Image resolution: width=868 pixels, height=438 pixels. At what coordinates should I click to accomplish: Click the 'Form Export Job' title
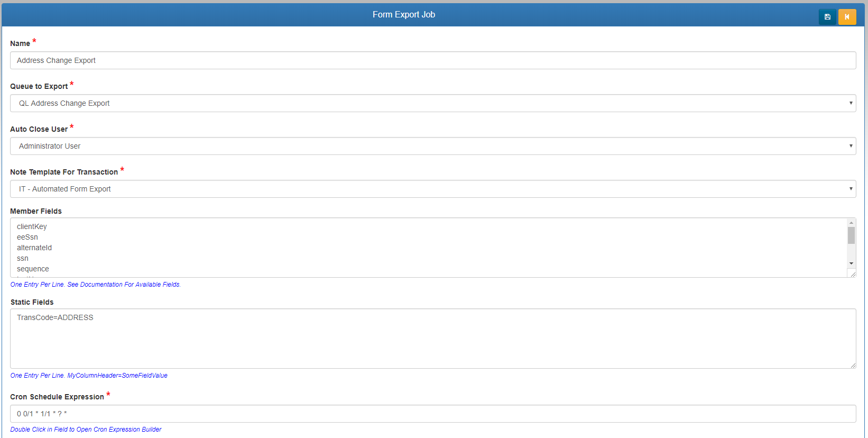click(404, 15)
